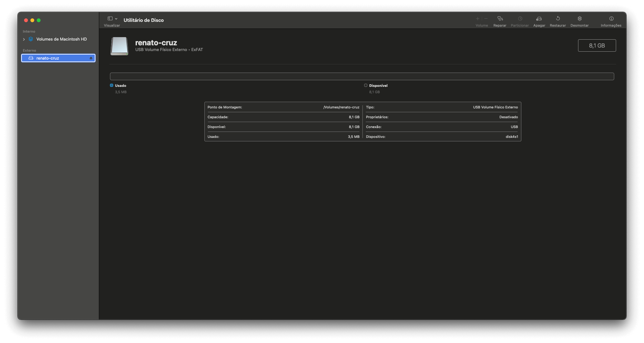The height and width of the screenshot is (343, 644).
Task: Click the blue Usado legend swatch
Action: [x=112, y=85]
